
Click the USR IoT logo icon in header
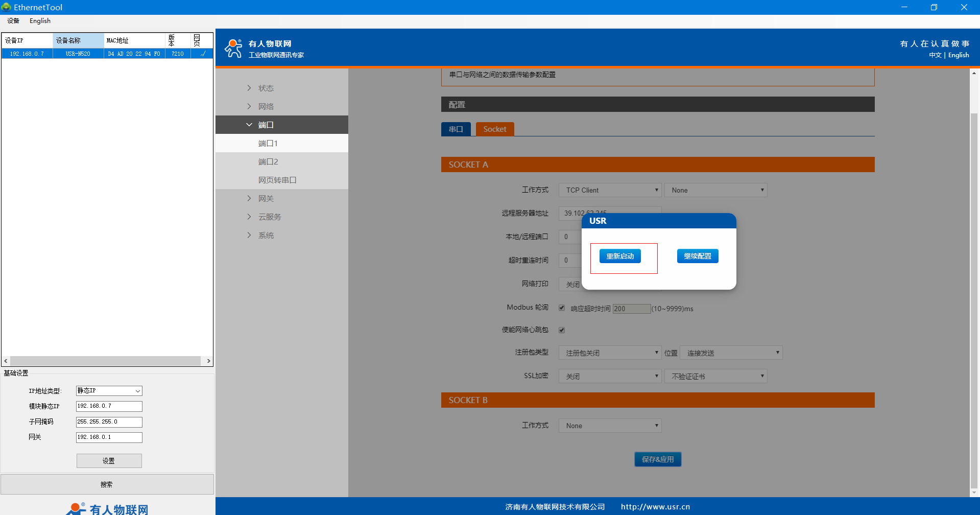pyautogui.click(x=234, y=49)
